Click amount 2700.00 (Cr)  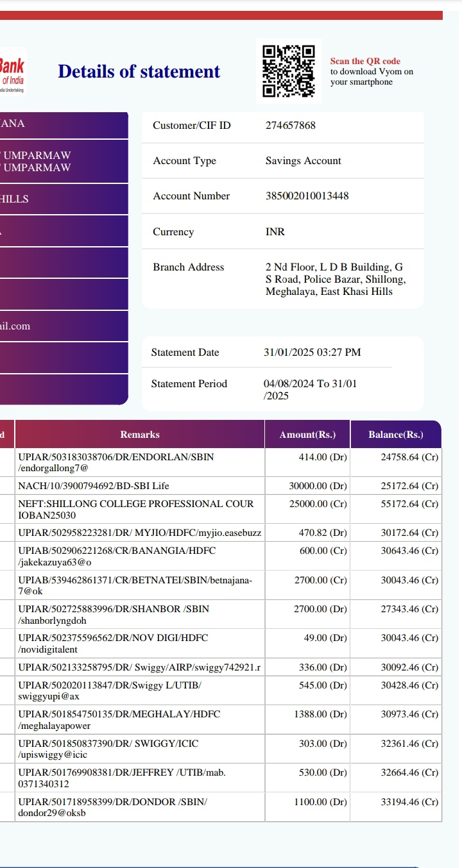[x=321, y=580]
